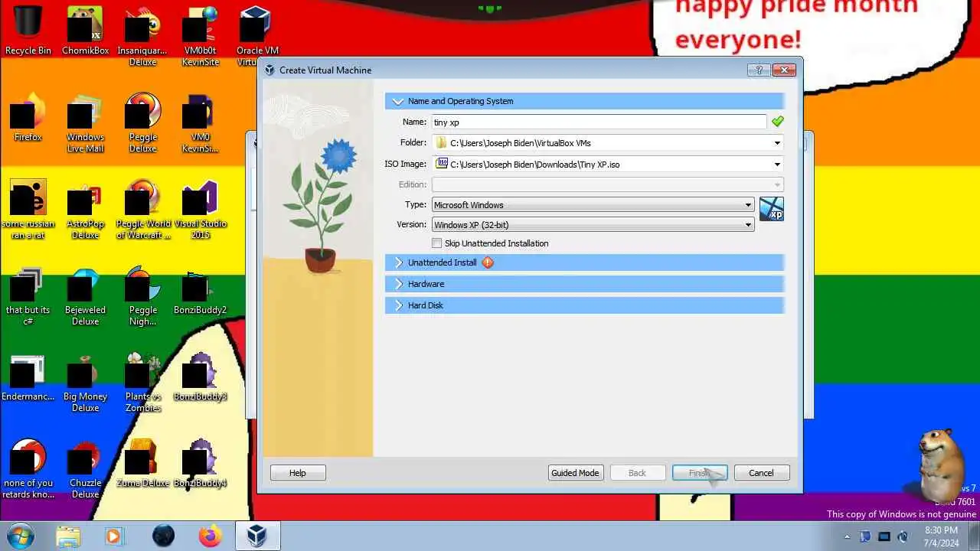Select the Big Money Deluxe desktop icon
Viewport: 980px width, 551px height.
85,382
